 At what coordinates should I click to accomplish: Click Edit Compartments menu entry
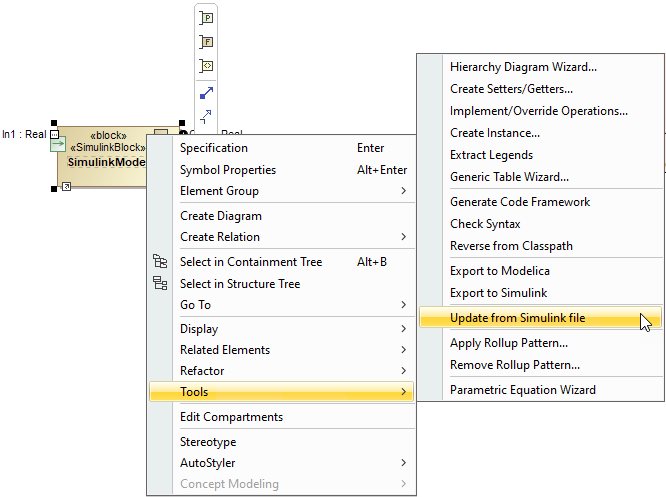(231, 417)
